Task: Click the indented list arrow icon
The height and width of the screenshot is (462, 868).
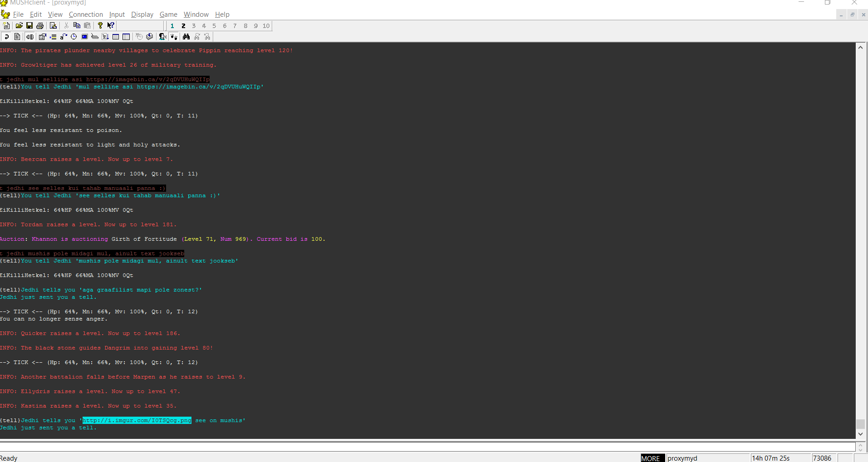Action: 53,37
